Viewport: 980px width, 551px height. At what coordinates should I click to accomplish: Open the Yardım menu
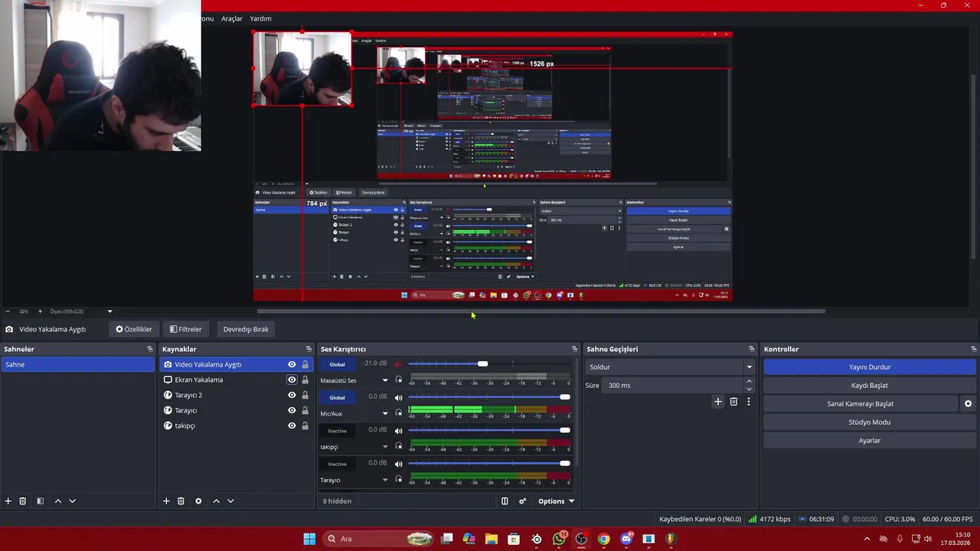260,18
